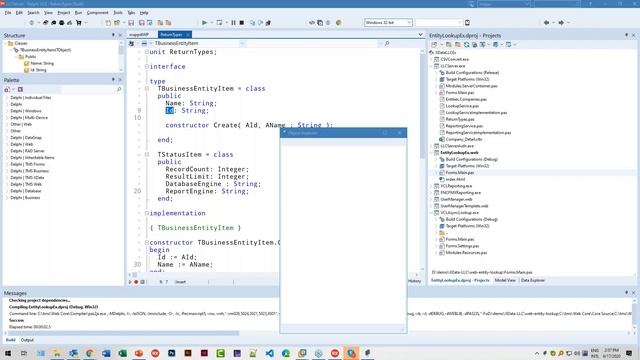Select the Output tab in Messages
Image resolution: width=640 pixels, height=360 pixels.
[x=27, y=340]
